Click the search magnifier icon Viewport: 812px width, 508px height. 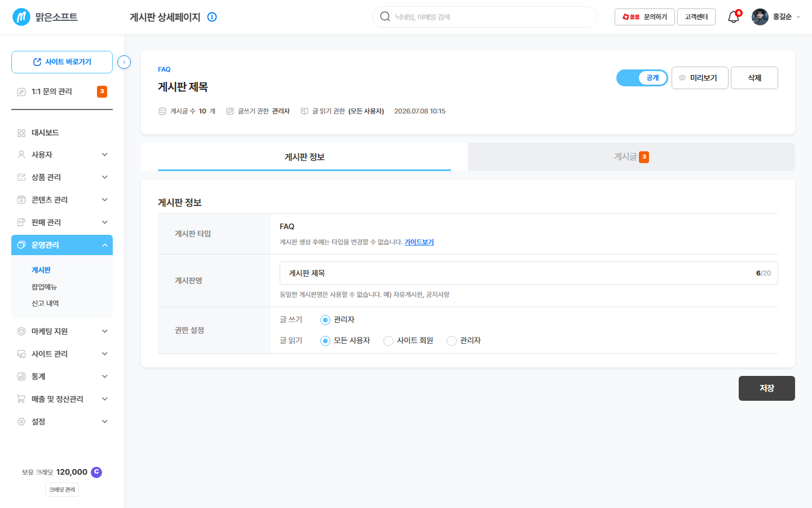tap(385, 16)
